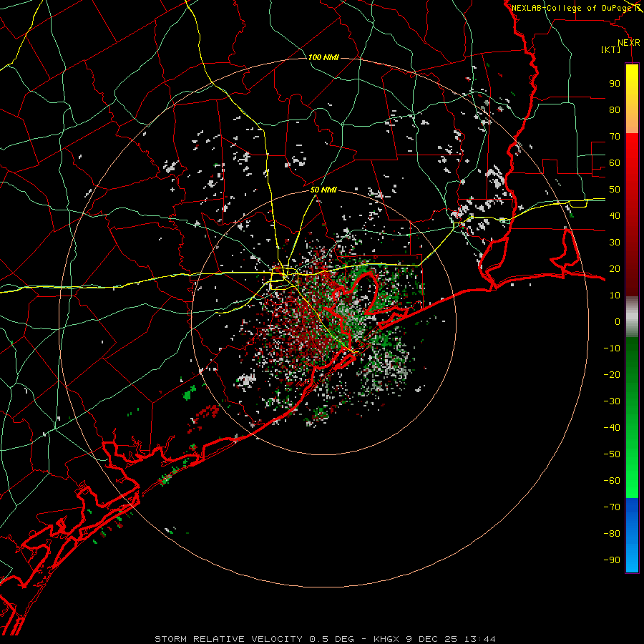Viewport: 644px width, 644px height.
Task: Click the "-60" value on the velocity scale
Action: [x=612, y=481]
